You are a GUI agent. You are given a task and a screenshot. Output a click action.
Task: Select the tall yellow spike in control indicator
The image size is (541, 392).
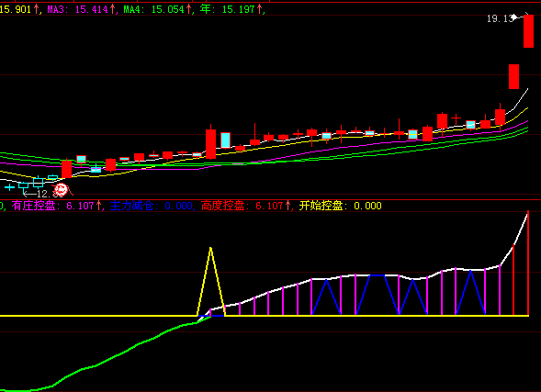pyautogui.click(x=211, y=281)
